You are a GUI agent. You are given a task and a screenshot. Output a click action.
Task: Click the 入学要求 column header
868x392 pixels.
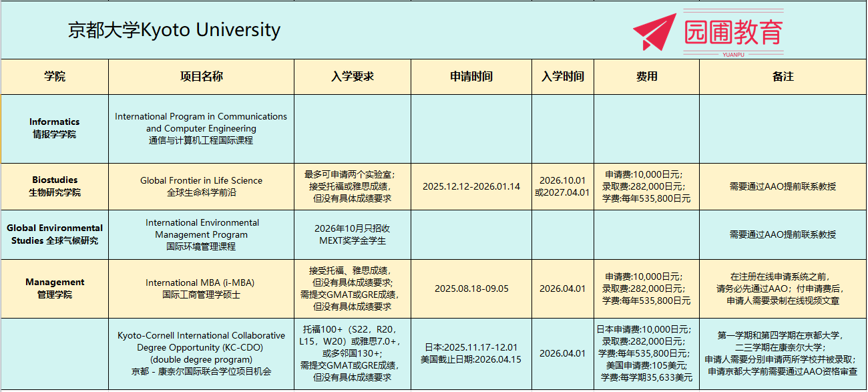[x=352, y=77]
